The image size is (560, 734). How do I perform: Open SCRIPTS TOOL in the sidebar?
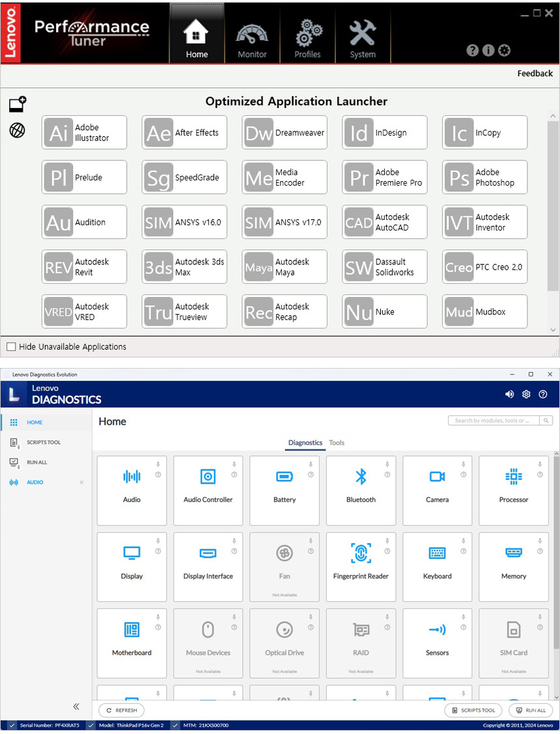pyautogui.click(x=46, y=442)
